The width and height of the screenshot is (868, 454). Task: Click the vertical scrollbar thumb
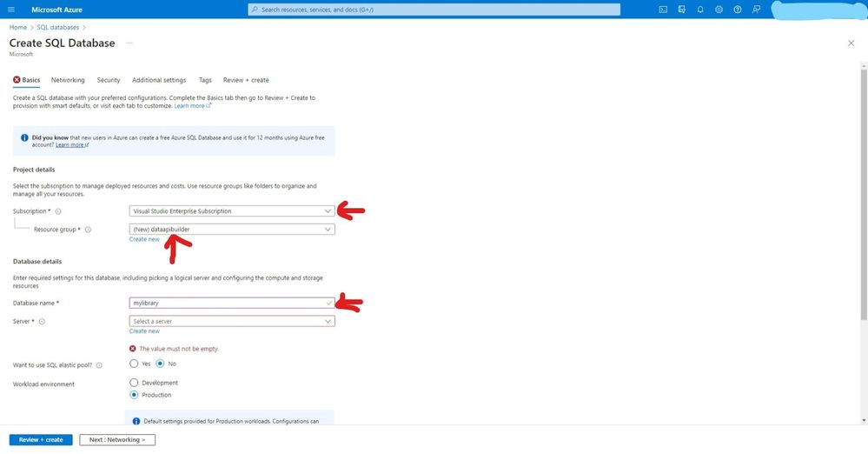pos(864,194)
